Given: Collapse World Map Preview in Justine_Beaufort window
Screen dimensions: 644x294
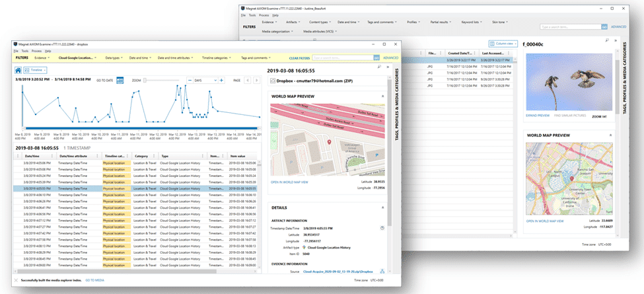Looking at the screenshot, I should [610, 135].
